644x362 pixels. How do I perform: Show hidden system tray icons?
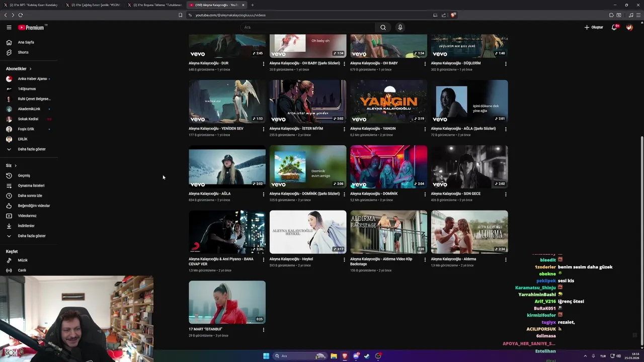pos(585,356)
